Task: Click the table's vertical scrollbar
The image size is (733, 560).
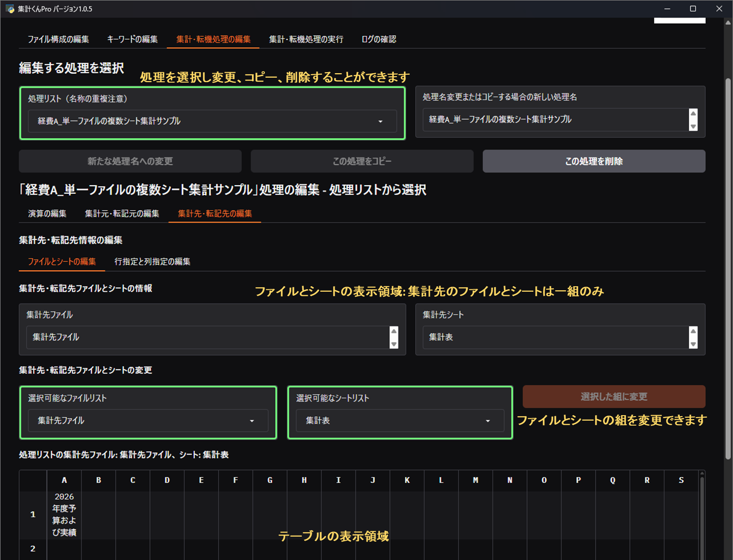Action: point(702,518)
